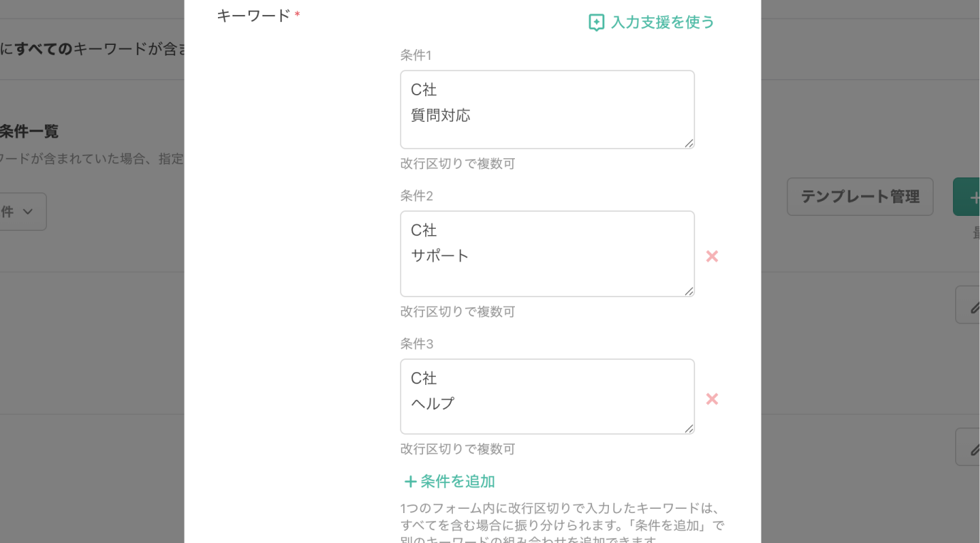980x543 pixels.
Task: Click the plus icon next to 条件を追加
Action: pos(410,481)
